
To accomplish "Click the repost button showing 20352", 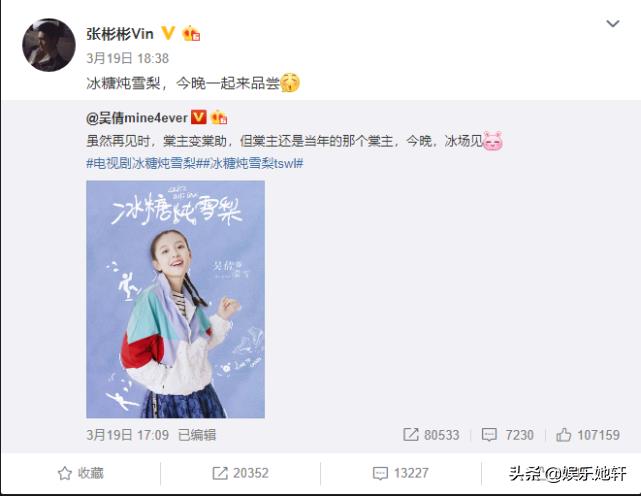I will pos(240,474).
